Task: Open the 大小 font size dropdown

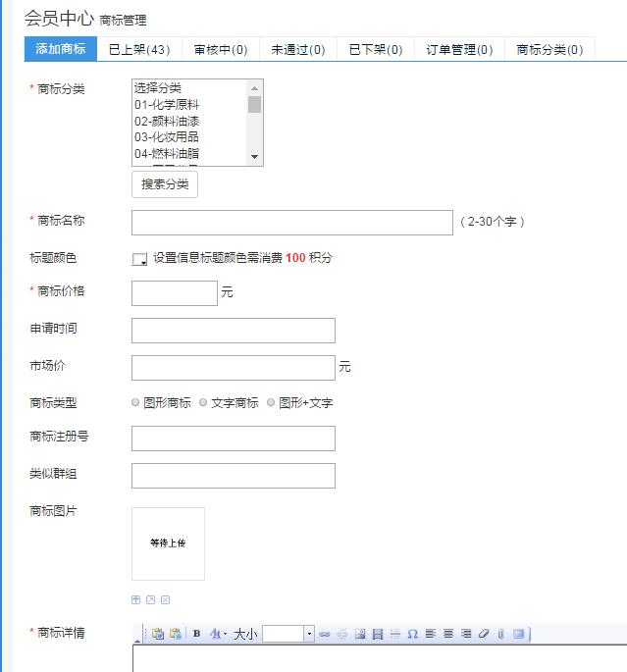Action: [x=309, y=634]
